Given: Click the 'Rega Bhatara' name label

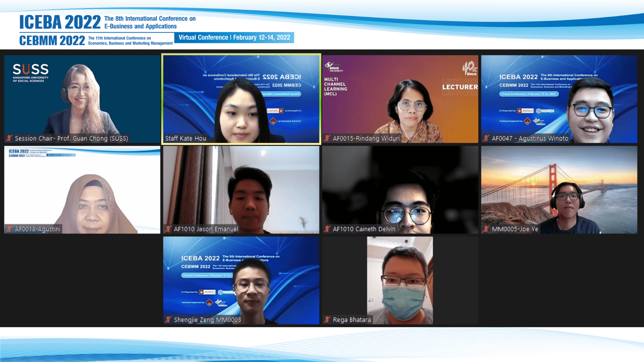Looking at the screenshot, I should tap(352, 320).
